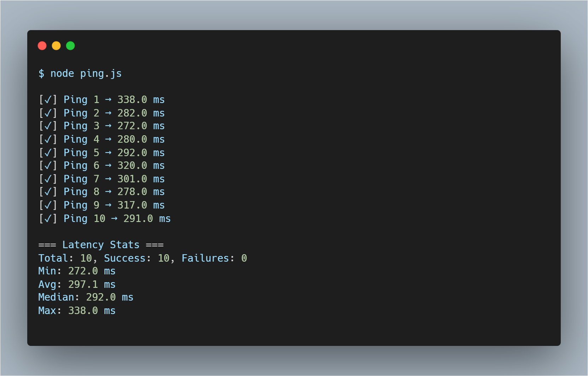
Task: Click the 'Max: 338.0 ms' line
Action: 77,311
